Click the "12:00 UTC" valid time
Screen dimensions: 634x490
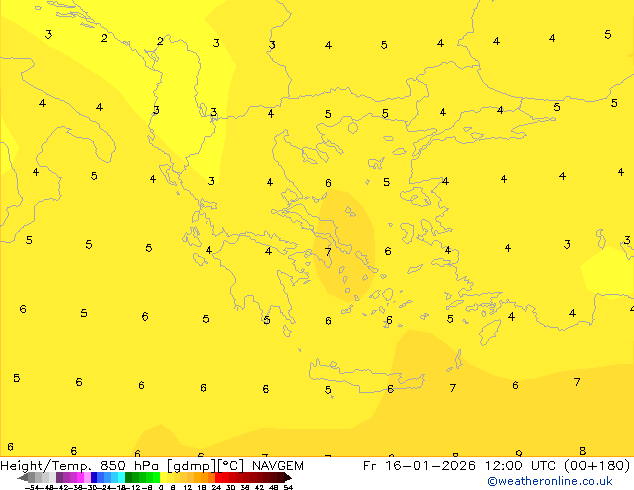tap(522, 466)
